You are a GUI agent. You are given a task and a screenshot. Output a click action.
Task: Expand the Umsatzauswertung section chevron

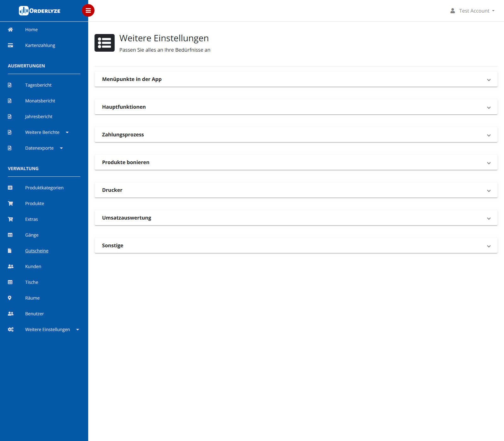[x=489, y=219]
